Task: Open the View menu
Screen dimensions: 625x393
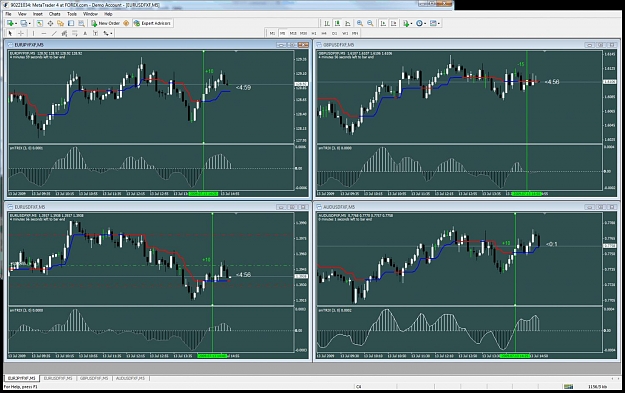Action: click(22, 14)
